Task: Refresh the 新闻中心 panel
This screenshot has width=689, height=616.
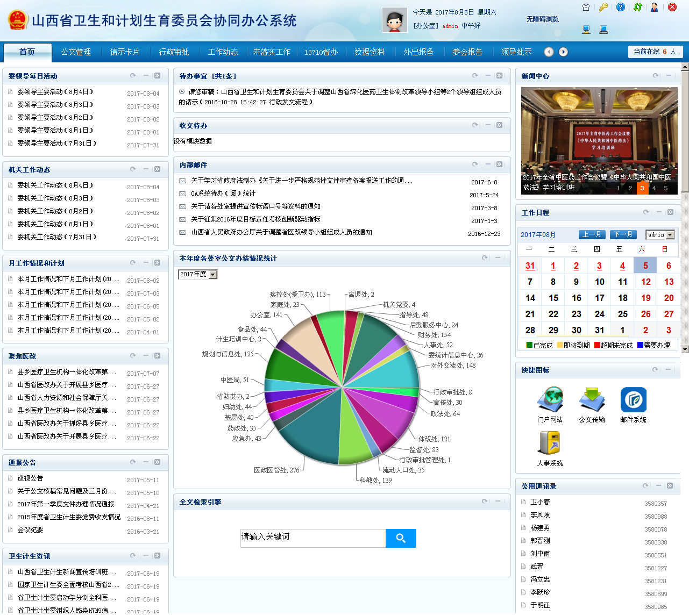Action: pos(656,76)
